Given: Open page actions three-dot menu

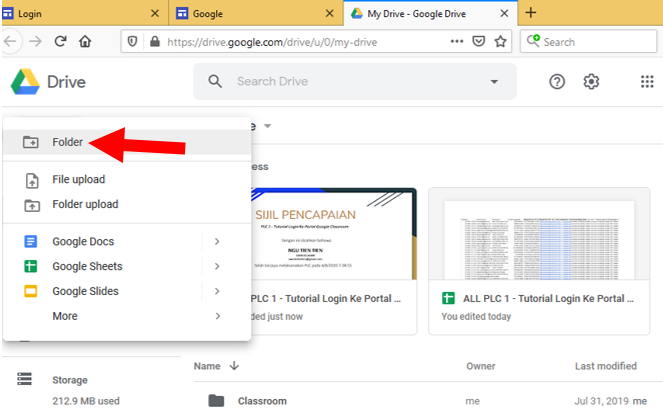Looking at the screenshot, I should tap(457, 41).
